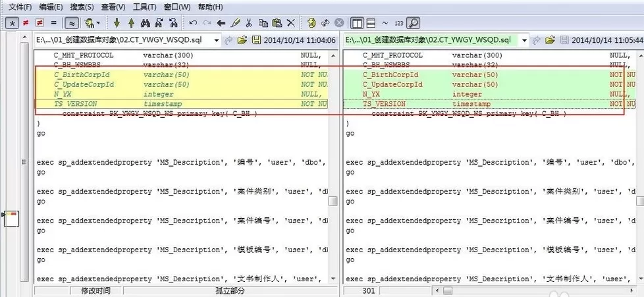Click the right pane floppy save icon
Viewport: 644px width, 297px height.
tap(564, 40)
